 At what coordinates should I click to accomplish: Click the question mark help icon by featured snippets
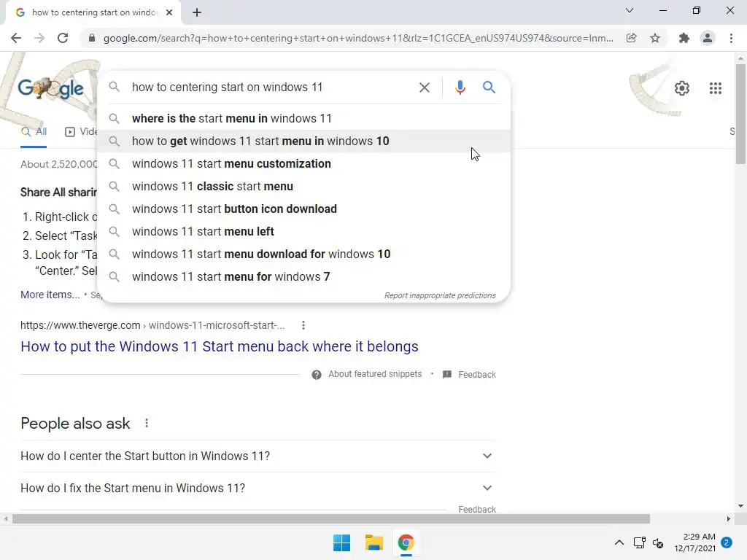point(317,375)
